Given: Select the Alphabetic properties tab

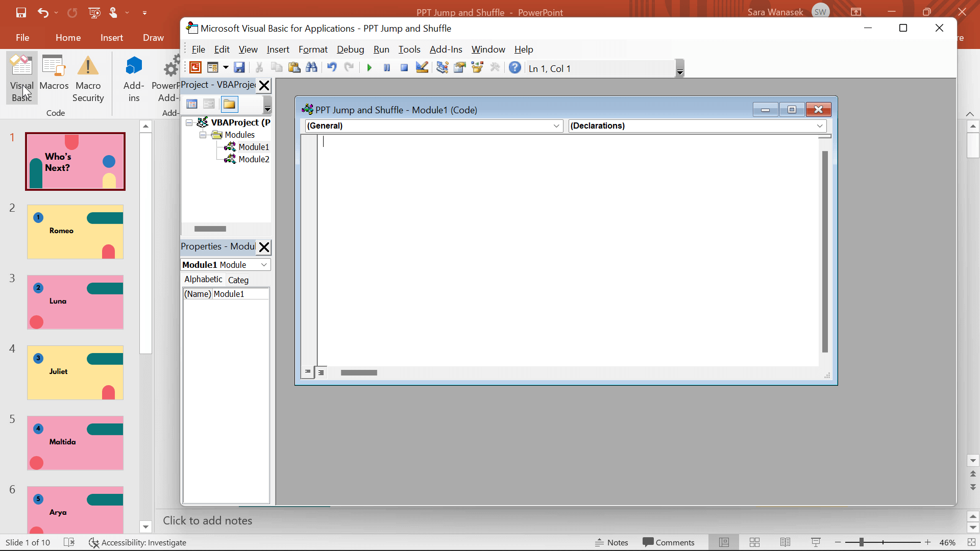Looking at the screenshot, I should coord(202,279).
